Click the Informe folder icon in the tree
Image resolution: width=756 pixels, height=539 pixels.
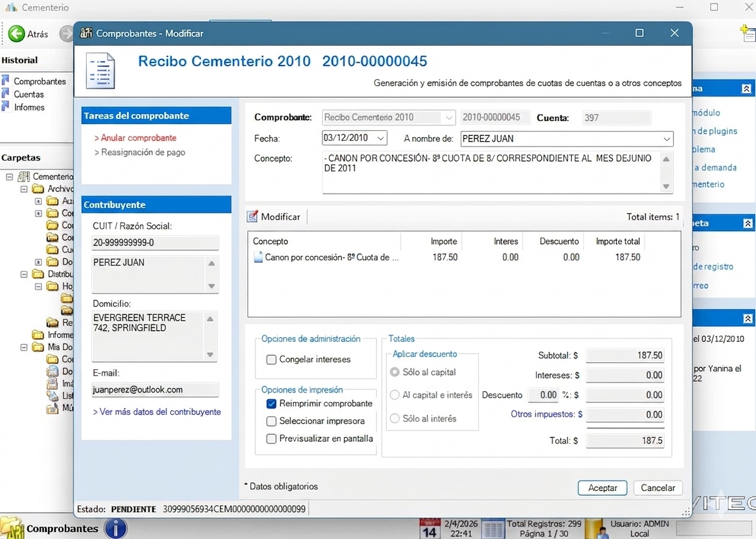tap(38, 335)
